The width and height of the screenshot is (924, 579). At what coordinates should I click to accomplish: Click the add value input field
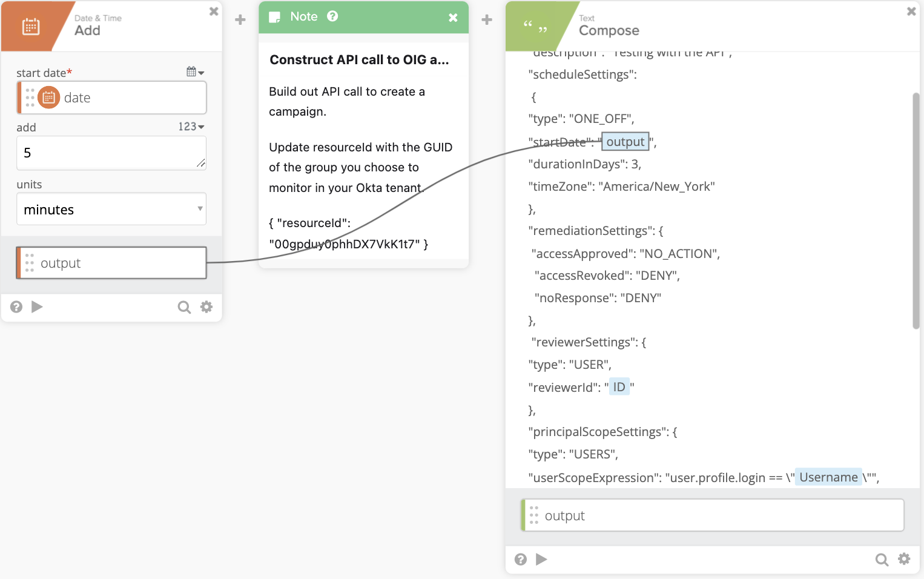(111, 153)
